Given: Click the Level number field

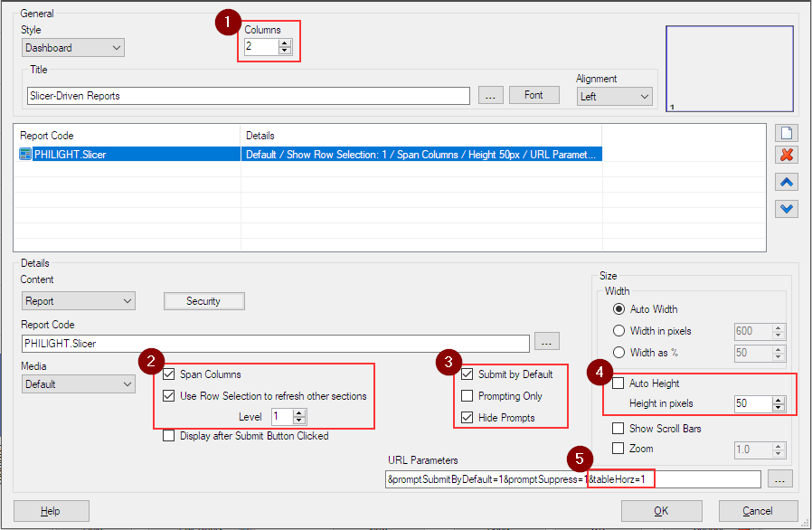Looking at the screenshot, I should tap(283, 417).
